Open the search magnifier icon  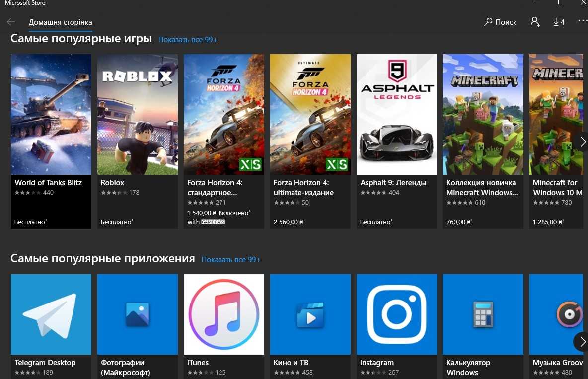click(488, 22)
